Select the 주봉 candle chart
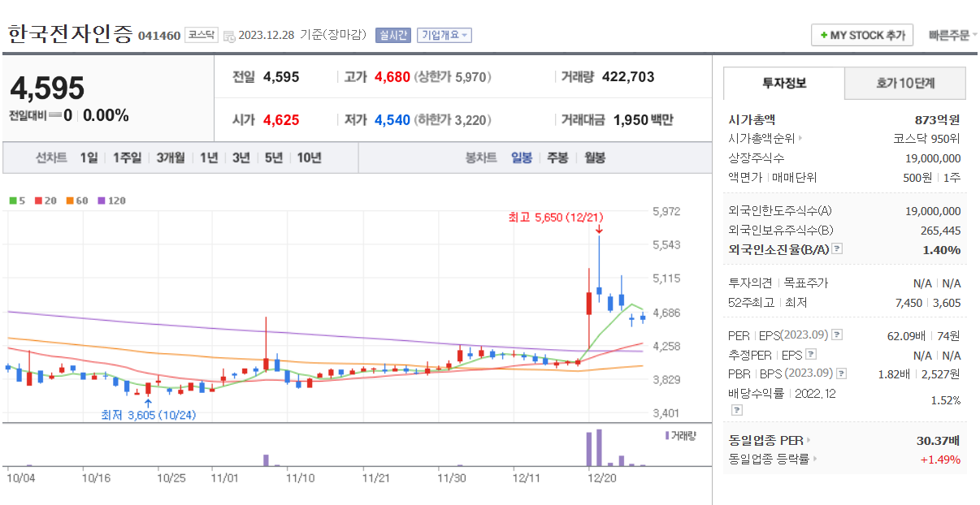Screen dimensions: 980x505 point(557,158)
